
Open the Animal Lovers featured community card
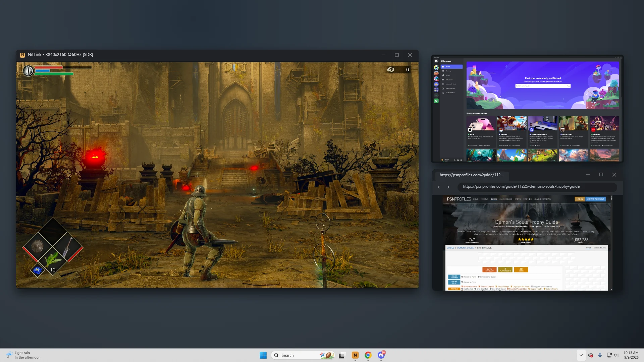point(573,131)
